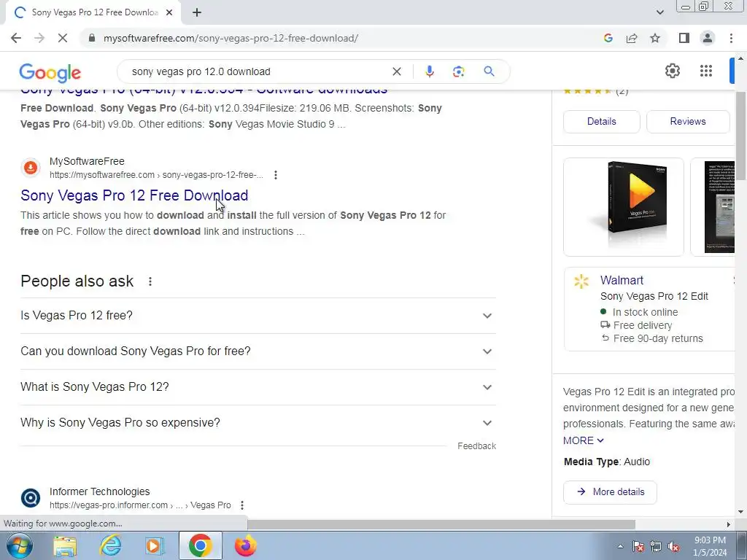Share this page via address bar icon

pos(632,38)
